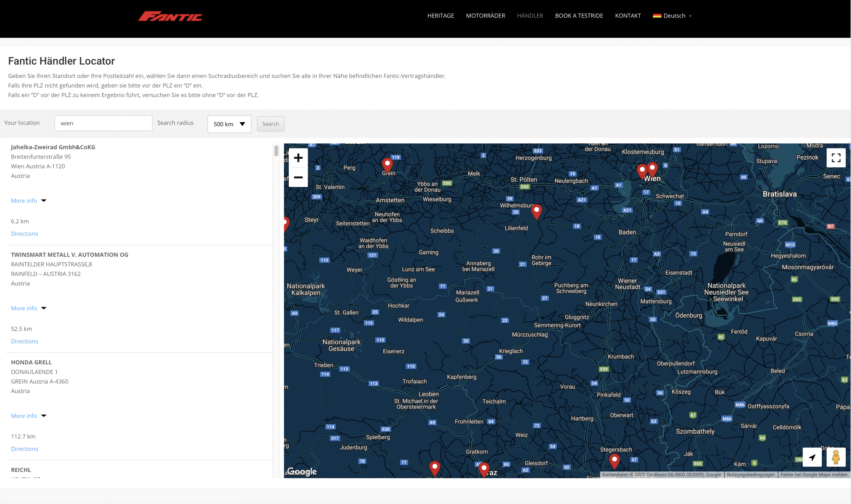This screenshot has height=504, width=851.
Task: Select TWINSMART METALL V. AUTOMATION OG name
Action: click(70, 255)
